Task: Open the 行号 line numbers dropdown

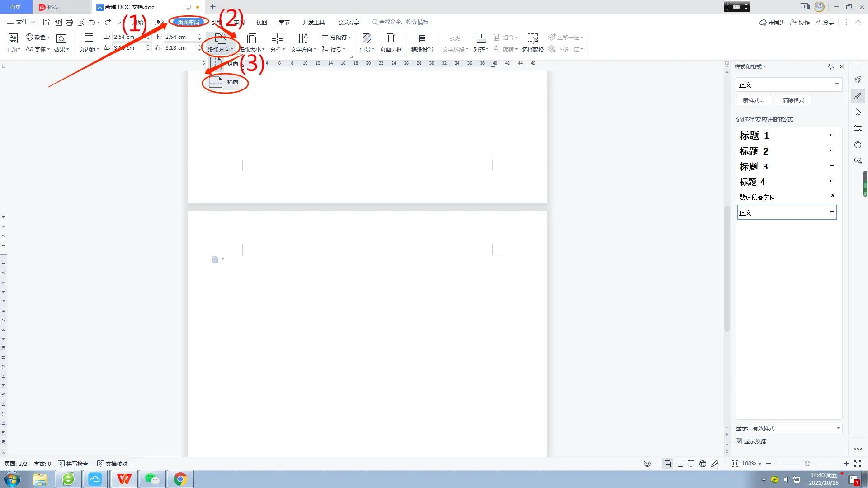Action: tap(334, 49)
